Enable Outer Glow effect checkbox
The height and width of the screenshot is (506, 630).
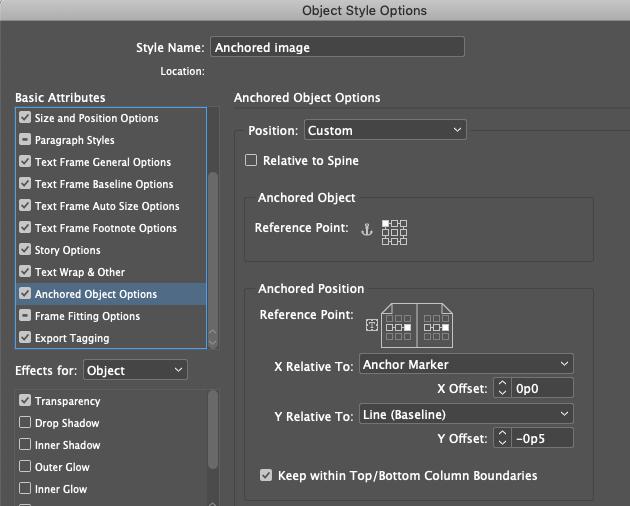click(x=25, y=466)
